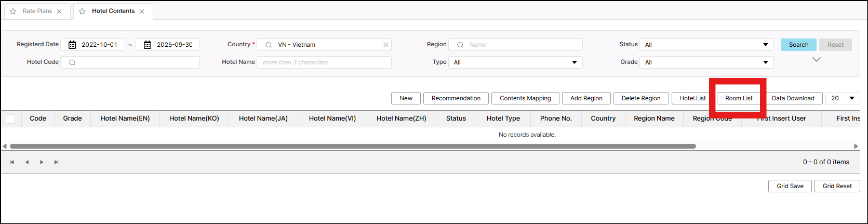Close the Hotel Contents tab
The image size is (868, 224).
pos(142,11)
